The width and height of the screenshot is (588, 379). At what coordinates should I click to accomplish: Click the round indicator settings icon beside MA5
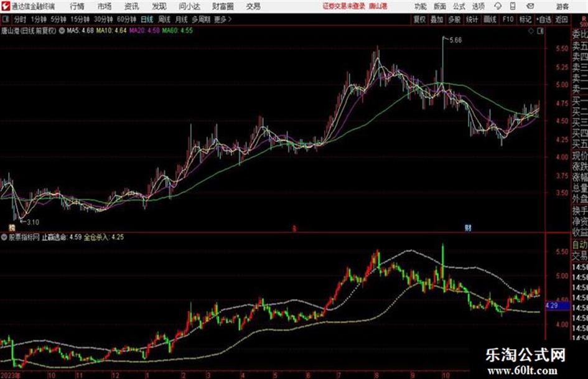point(62,30)
